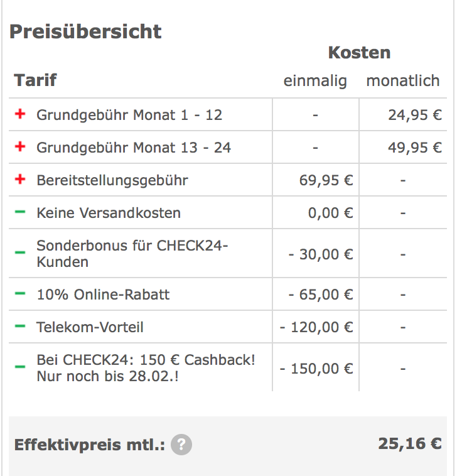
Task: Click green minus icon beside Telekom-Vorteil
Action: pos(20,326)
